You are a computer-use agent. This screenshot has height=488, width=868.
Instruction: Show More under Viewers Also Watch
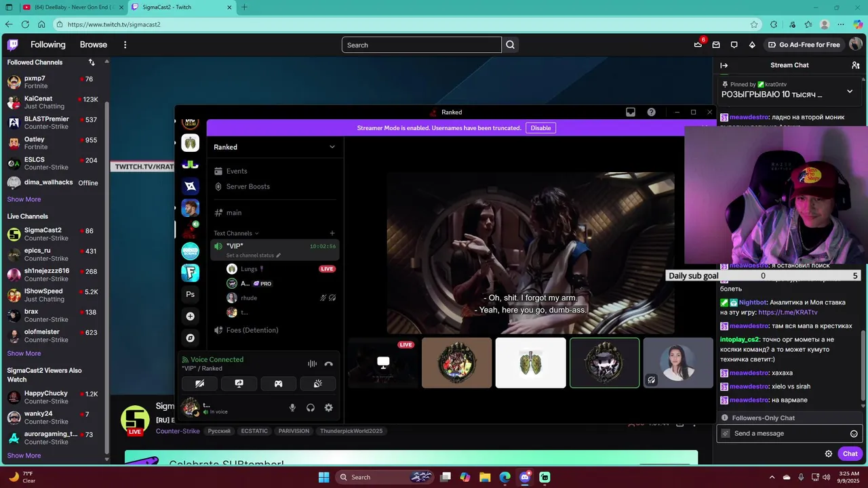24,455
